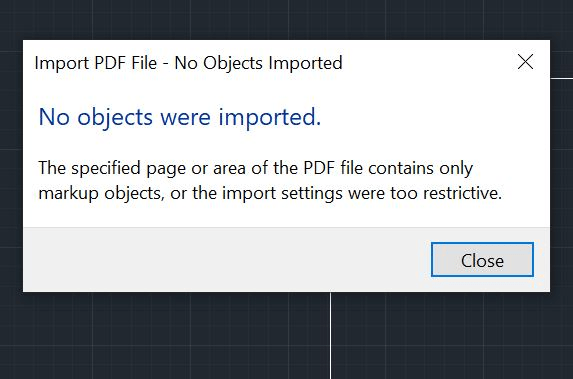Click the words No Objects Imported in title
The height and width of the screenshot is (379, 573).
coord(258,63)
